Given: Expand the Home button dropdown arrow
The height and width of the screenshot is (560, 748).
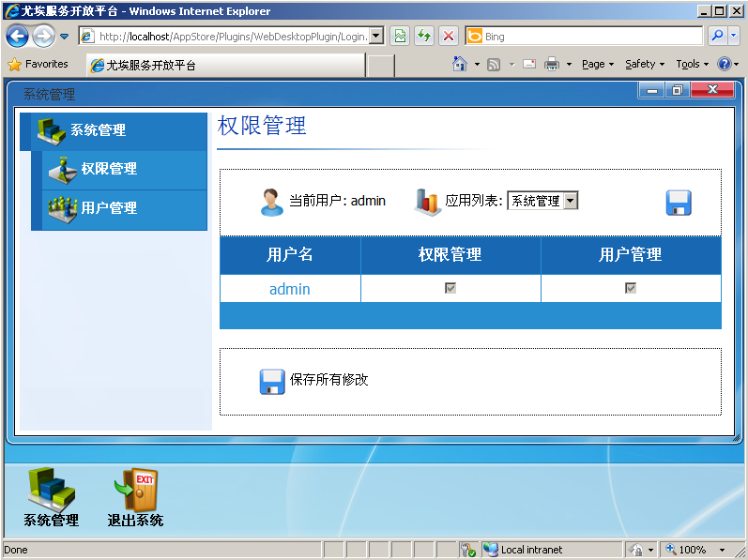Looking at the screenshot, I should point(477,65).
